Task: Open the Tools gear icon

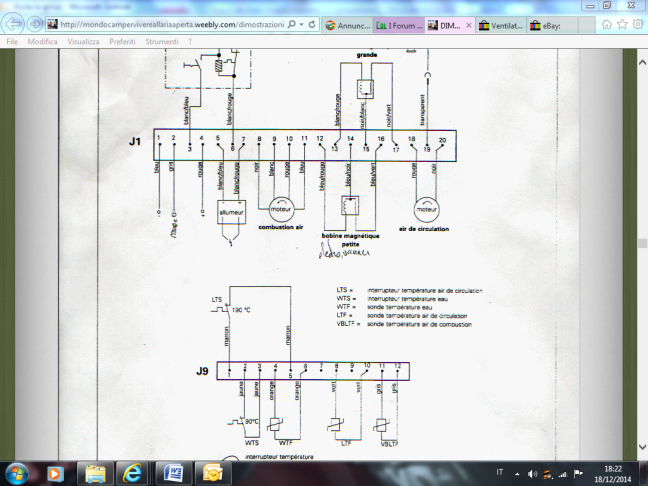Action: pyautogui.click(x=637, y=25)
